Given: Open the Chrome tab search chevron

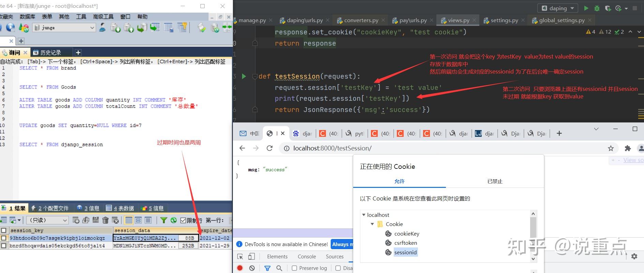Looking at the screenshot, I should tap(596, 129).
